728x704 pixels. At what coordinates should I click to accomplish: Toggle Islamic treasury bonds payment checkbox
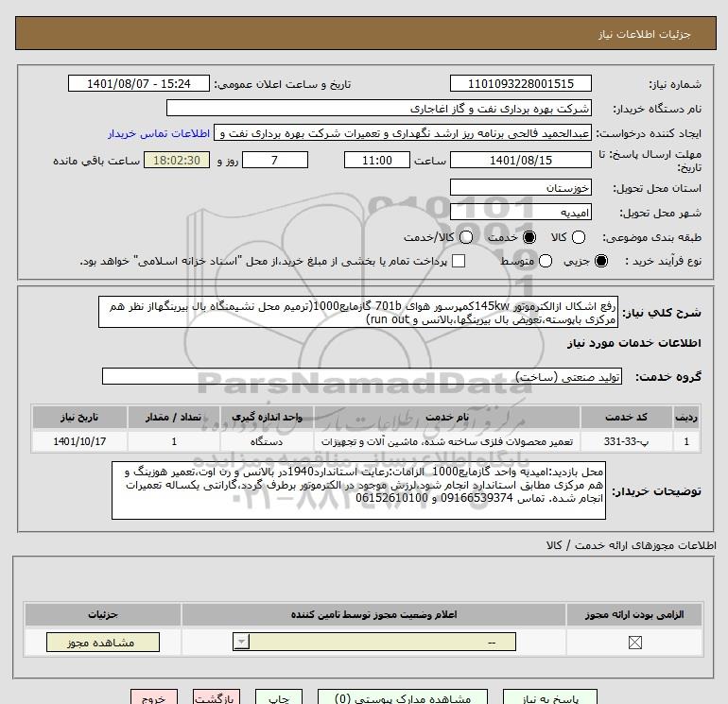(x=459, y=261)
